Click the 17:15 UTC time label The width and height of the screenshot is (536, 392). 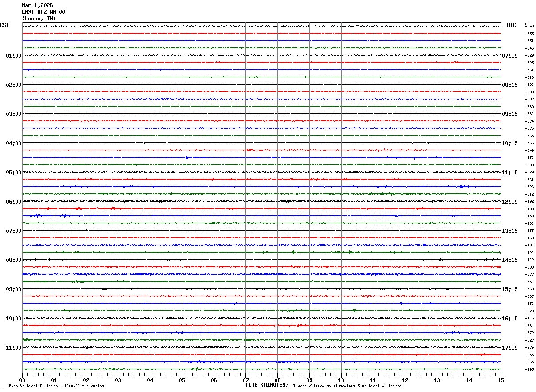coord(509,348)
